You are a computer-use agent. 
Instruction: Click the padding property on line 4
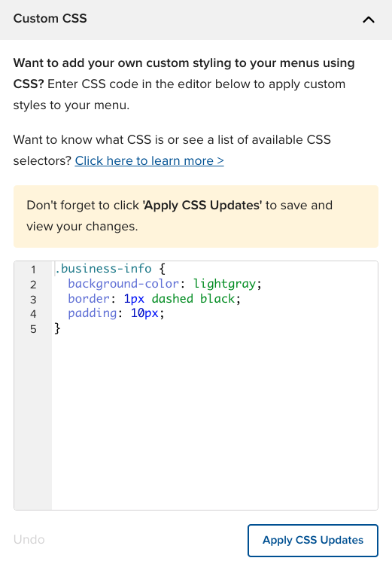tap(92, 313)
